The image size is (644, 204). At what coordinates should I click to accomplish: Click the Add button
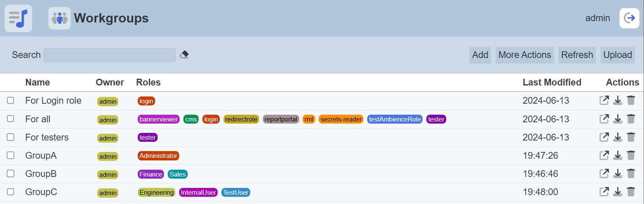pyautogui.click(x=480, y=55)
